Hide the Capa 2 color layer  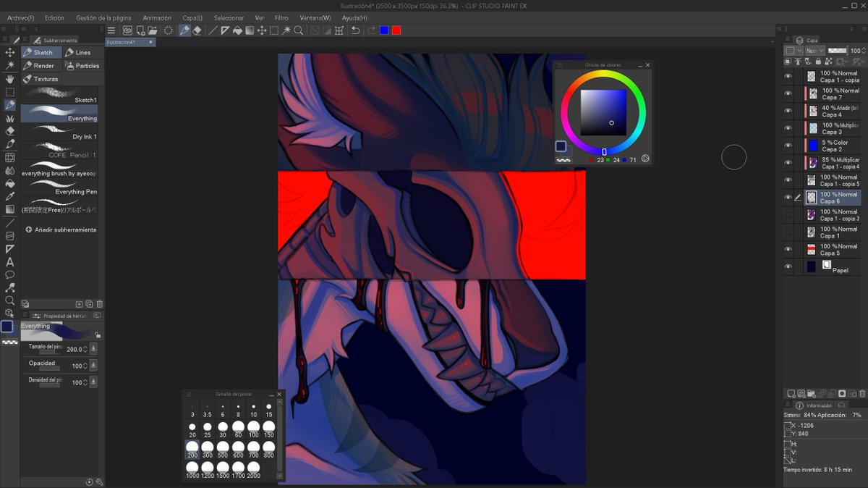tap(788, 146)
